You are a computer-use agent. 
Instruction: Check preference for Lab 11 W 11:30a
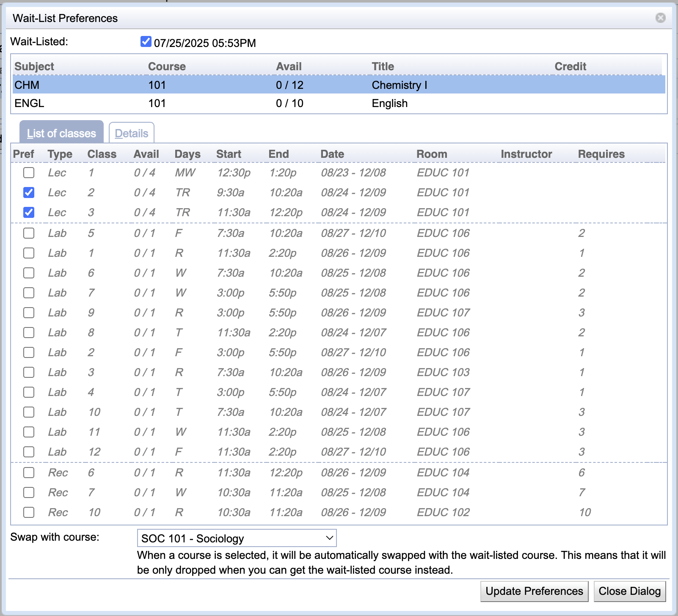[29, 432]
